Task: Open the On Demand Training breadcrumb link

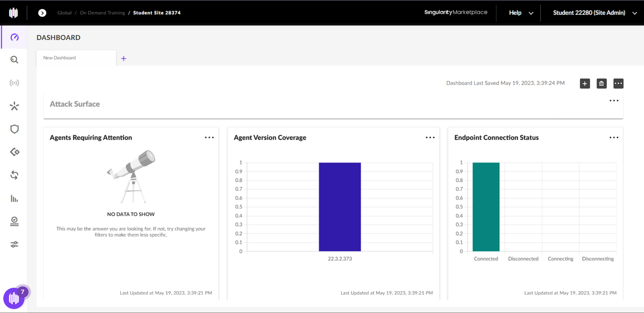Action: coord(102,13)
